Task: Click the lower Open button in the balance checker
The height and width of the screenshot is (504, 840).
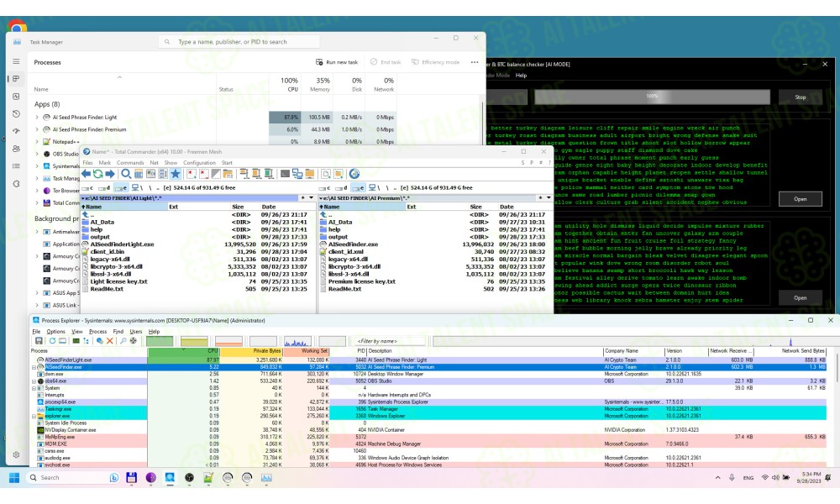Action: click(801, 298)
